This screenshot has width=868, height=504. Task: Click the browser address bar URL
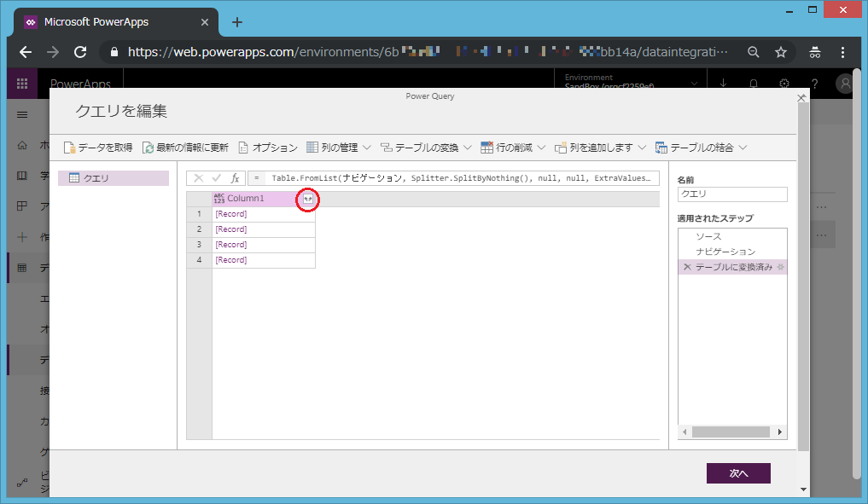(x=428, y=52)
